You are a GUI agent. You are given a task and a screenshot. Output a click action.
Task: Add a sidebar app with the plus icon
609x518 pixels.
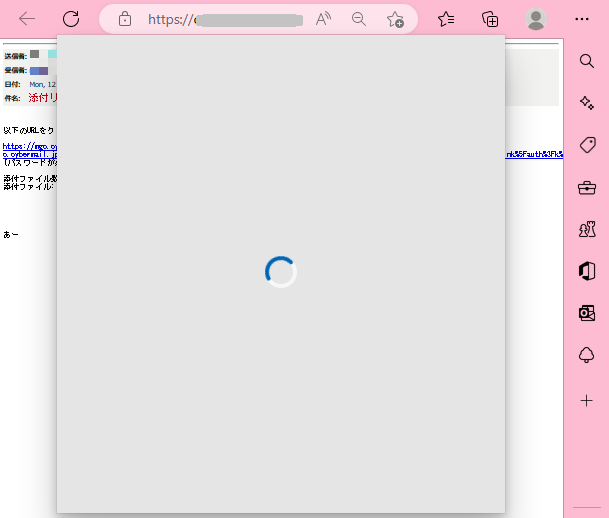(x=586, y=401)
